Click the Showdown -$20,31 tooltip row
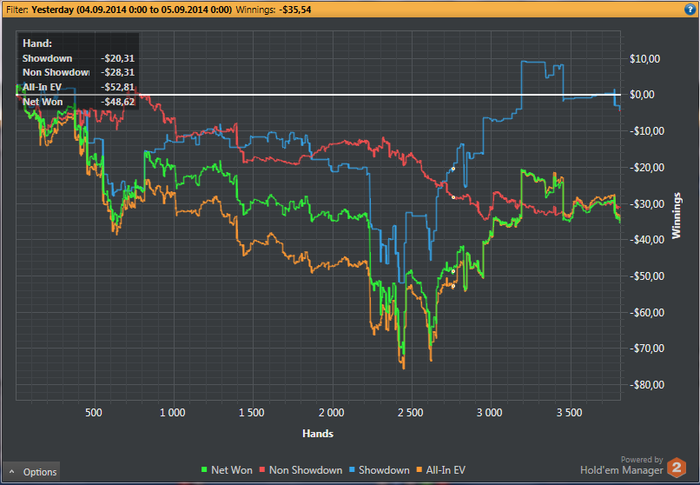 pos(79,59)
